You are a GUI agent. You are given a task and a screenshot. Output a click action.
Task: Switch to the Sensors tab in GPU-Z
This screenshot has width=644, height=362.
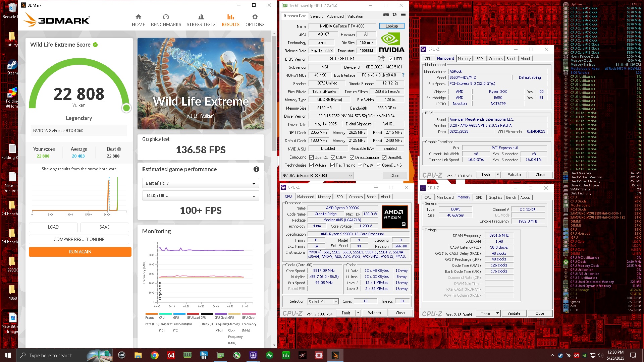[317, 16]
